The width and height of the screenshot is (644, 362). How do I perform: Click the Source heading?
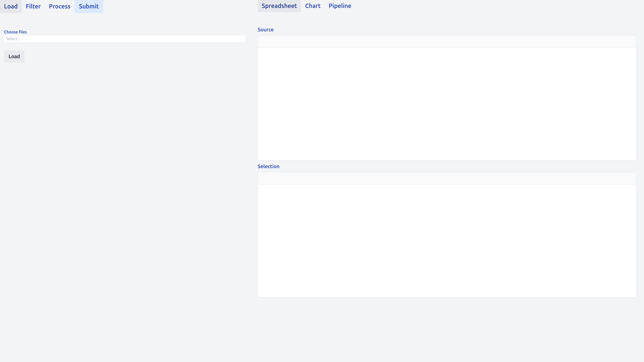[x=265, y=29]
